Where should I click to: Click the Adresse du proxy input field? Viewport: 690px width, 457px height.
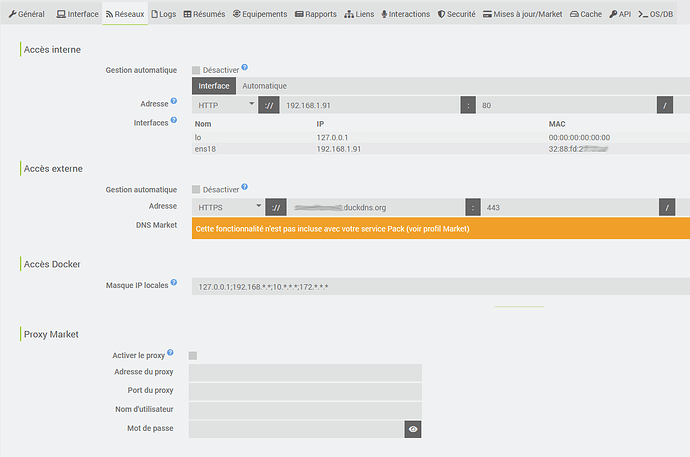tap(305, 373)
